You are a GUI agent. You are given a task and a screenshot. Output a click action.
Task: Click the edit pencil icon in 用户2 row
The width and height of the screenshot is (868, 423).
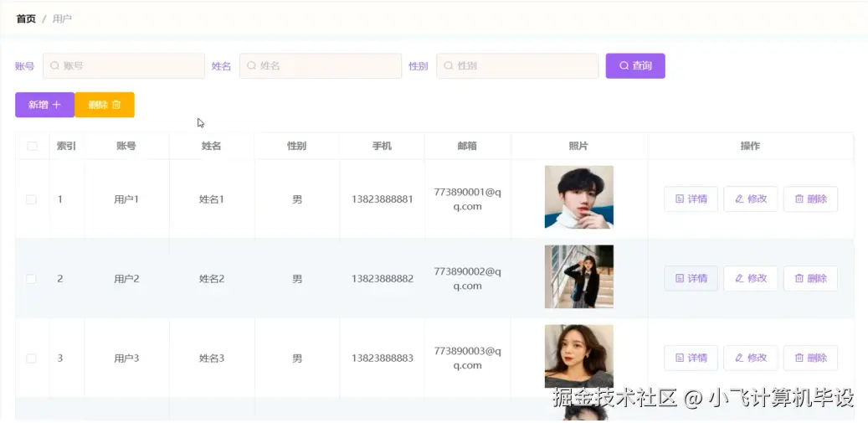739,278
